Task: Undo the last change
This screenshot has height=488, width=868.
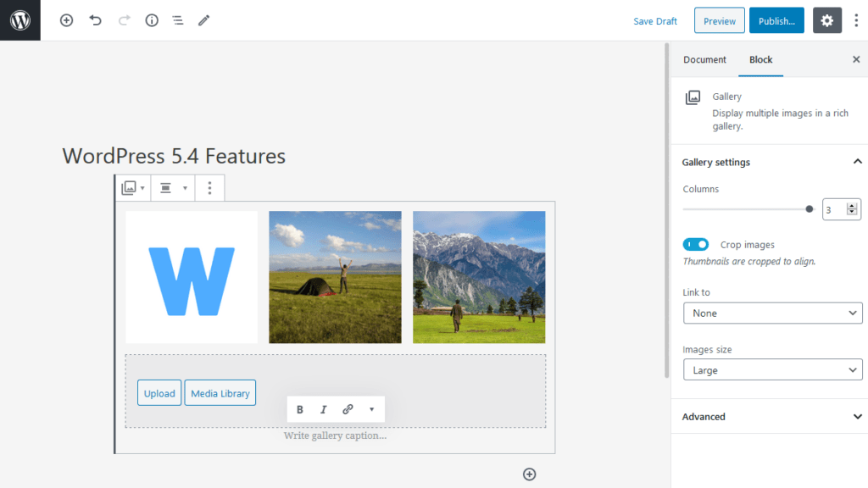Action: click(x=95, y=20)
